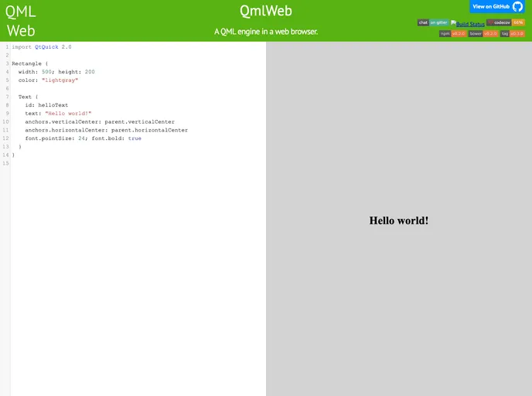Screen dimensions: 532x396
Task: Open the tag version badge
Action: pyautogui.click(x=513, y=33)
